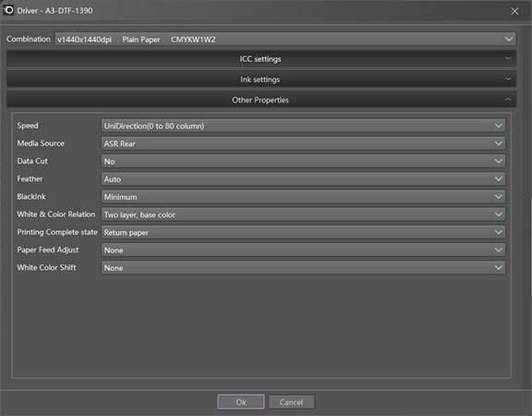Image resolution: width=532 pixels, height=416 pixels.
Task: Select the Minimum BlackInk field
Action: (x=303, y=197)
